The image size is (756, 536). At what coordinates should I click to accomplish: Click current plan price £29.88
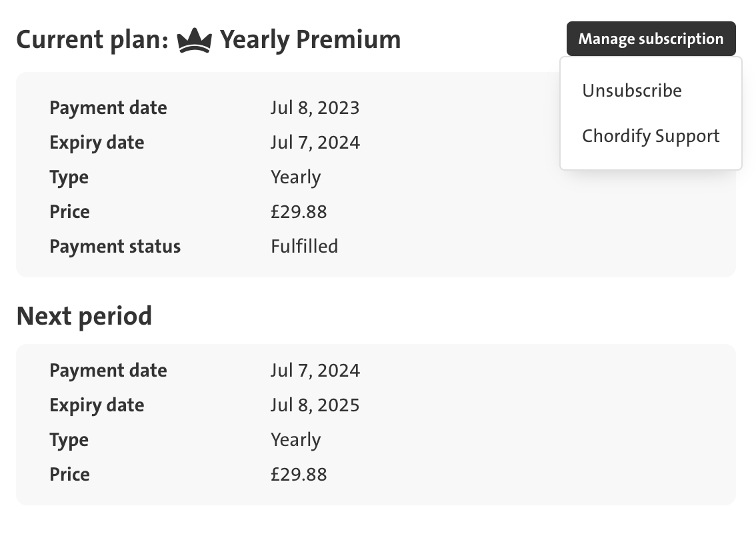point(299,212)
